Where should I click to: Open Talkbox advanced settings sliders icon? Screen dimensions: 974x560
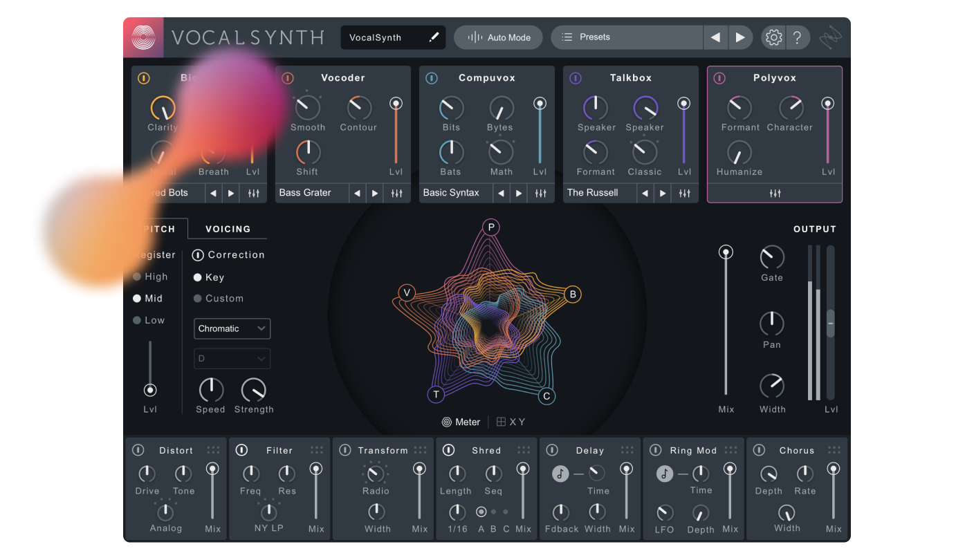click(x=684, y=193)
